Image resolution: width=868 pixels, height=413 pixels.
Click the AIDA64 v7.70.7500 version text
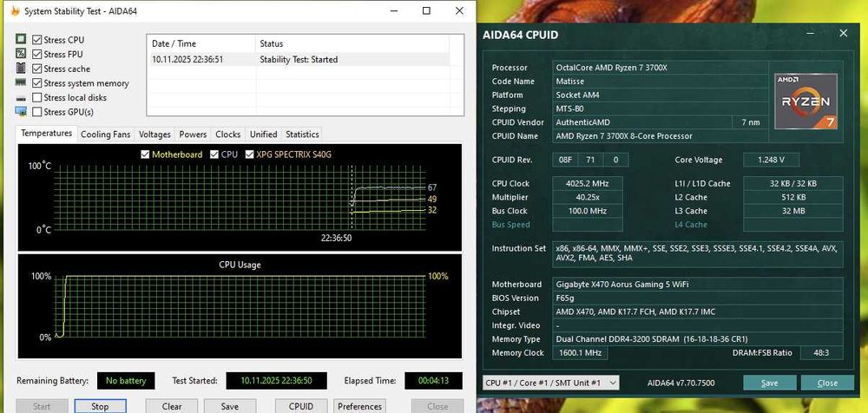coord(681,383)
